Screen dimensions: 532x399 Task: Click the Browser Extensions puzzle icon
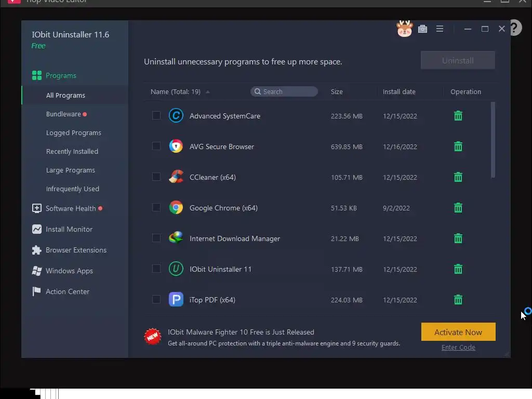[37, 250]
